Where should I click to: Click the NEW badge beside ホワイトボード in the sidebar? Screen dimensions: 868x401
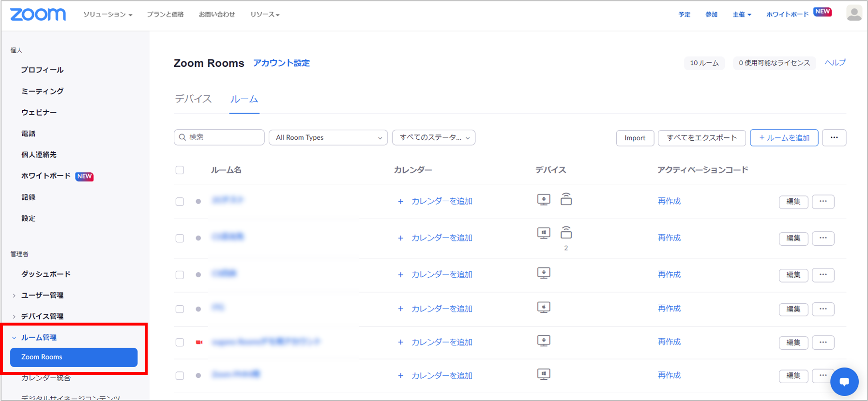click(x=84, y=177)
